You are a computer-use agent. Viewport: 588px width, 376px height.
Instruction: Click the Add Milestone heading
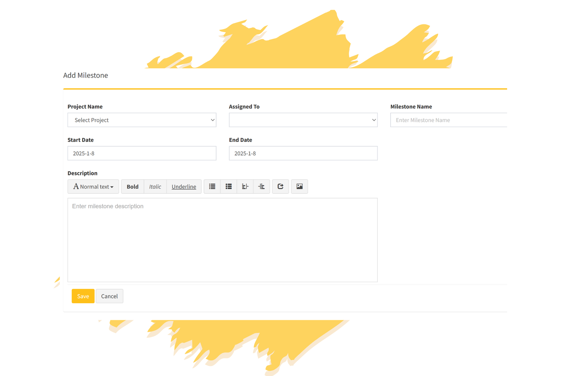pos(86,75)
